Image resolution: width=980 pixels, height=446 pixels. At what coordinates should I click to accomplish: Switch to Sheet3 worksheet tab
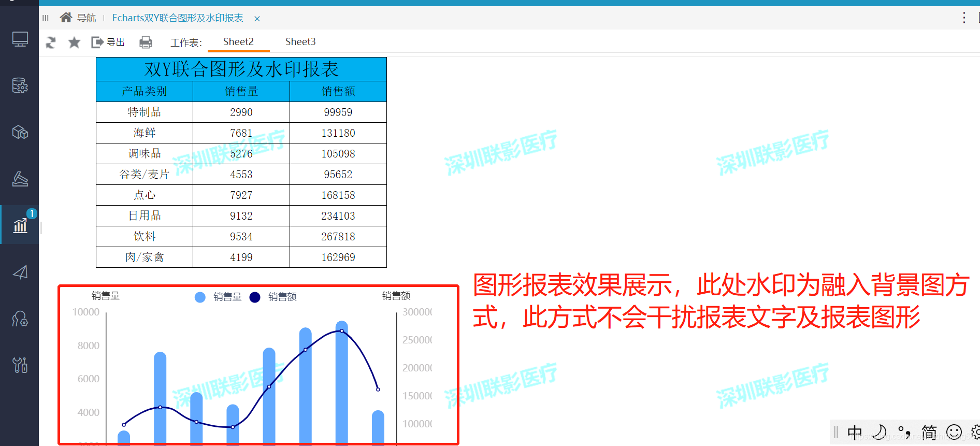point(300,41)
